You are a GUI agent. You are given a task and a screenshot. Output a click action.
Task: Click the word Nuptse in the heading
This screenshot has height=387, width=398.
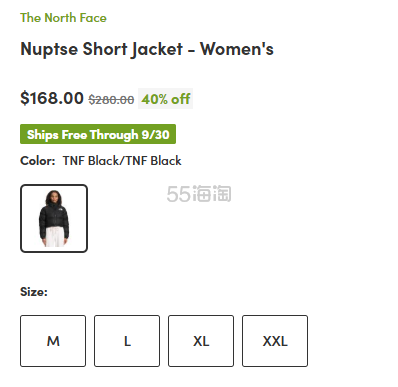(x=49, y=50)
